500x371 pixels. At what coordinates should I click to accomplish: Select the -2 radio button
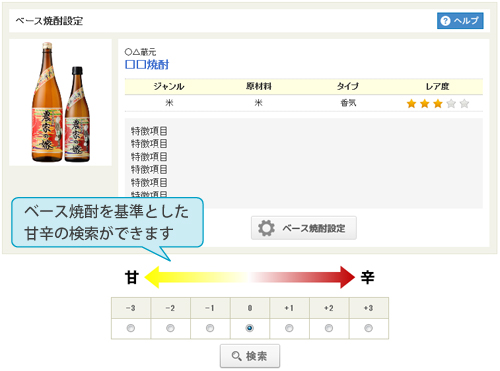(x=170, y=328)
